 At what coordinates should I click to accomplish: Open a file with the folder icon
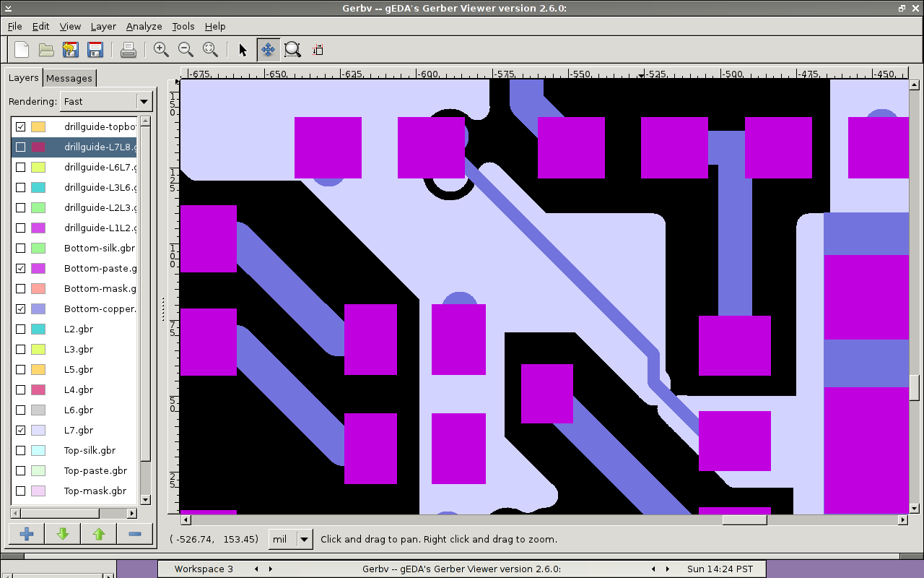[46, 50]
